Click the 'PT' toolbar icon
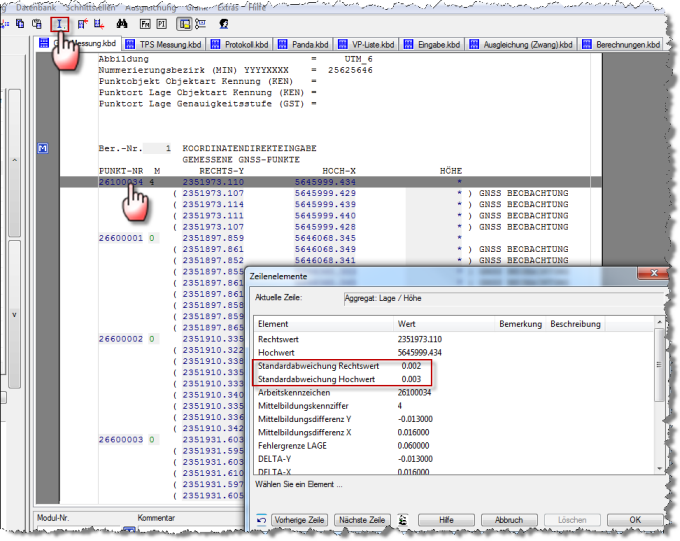680x541 pixels. 160,23
